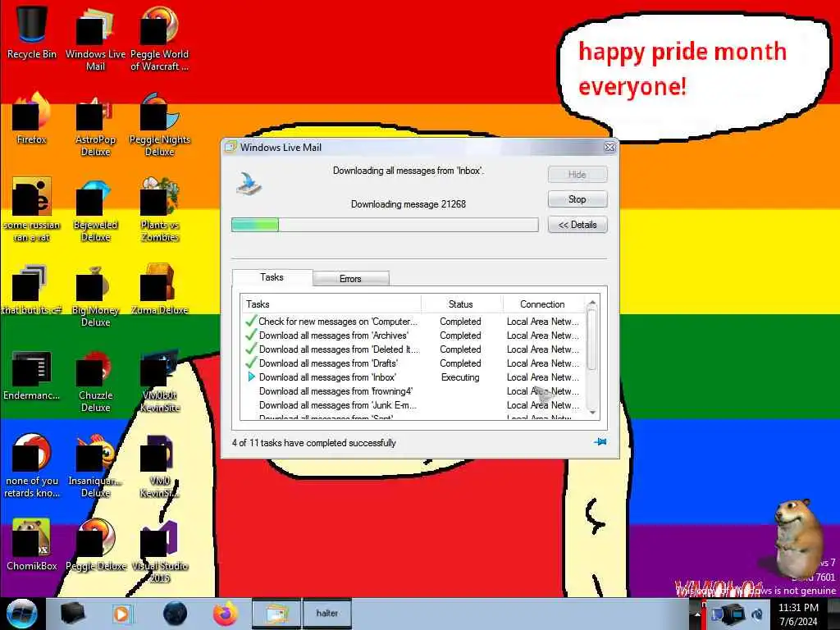
Task: Click the task list scrollbar thumb
Action: (592, 340)
